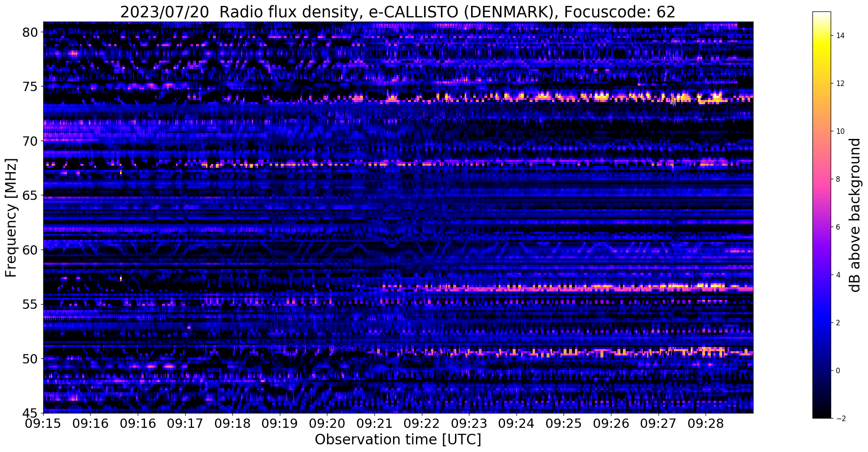This screenshot has height=452, width=868.
Task: Click the 09:25 time tick label
Action: tap(564, 423)
